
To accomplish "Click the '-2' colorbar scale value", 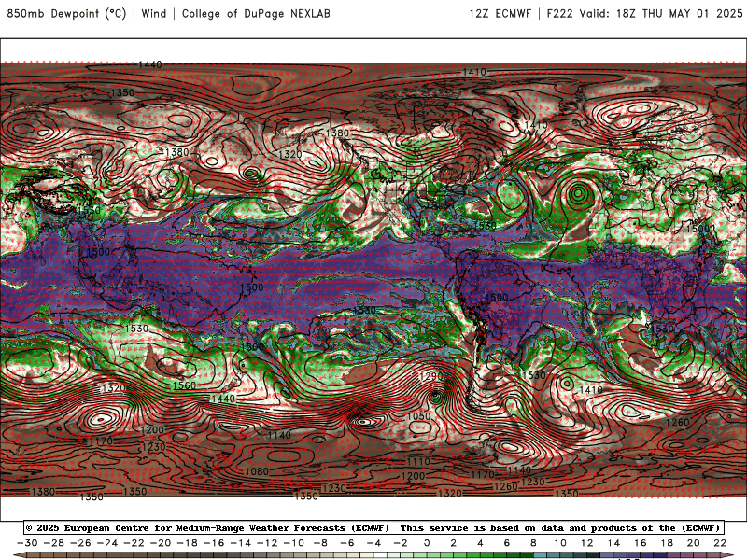I will (401, 543).
